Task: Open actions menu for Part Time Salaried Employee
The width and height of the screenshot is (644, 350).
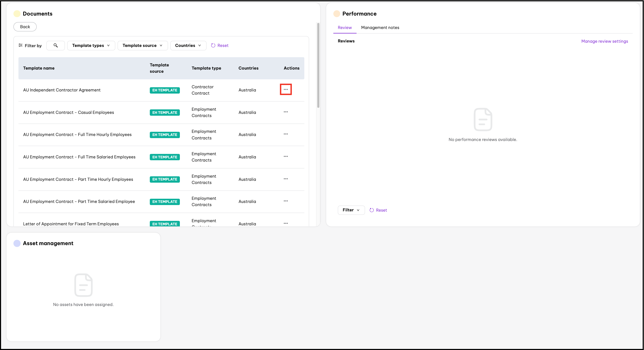Action: [286, 201]
